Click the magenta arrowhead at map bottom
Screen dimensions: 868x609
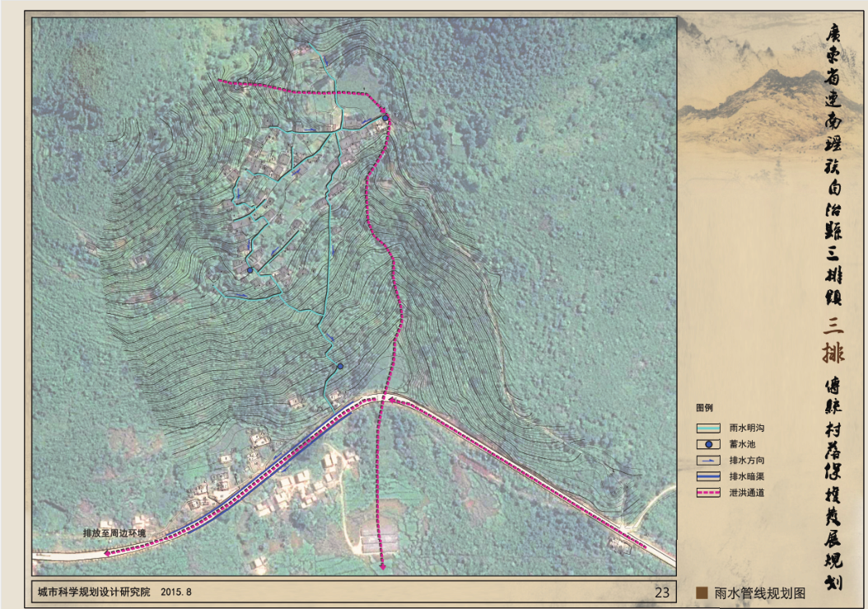[384, 567]
